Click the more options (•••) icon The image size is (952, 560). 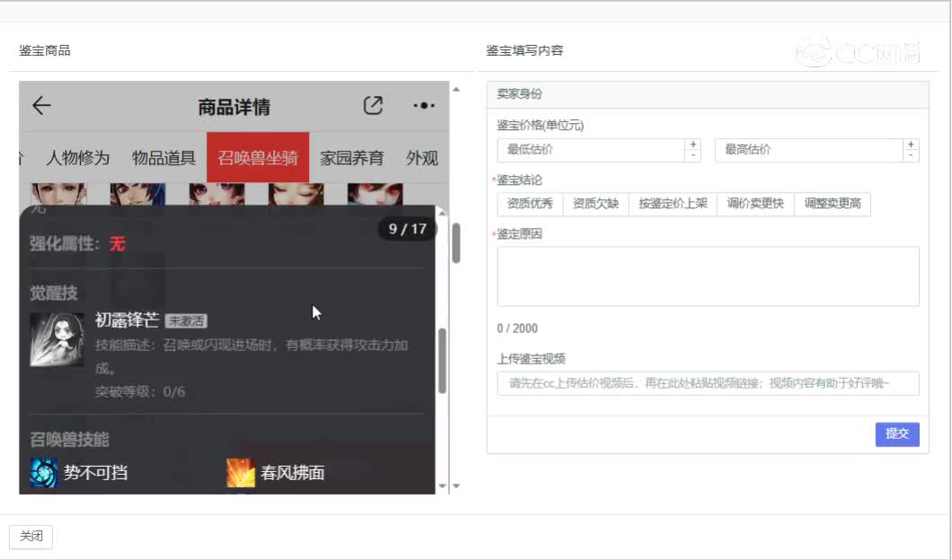tap(422, 105)
